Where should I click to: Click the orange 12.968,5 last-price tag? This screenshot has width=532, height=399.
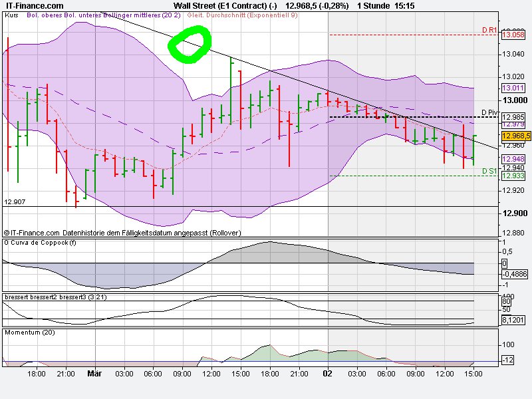(513, 135)
